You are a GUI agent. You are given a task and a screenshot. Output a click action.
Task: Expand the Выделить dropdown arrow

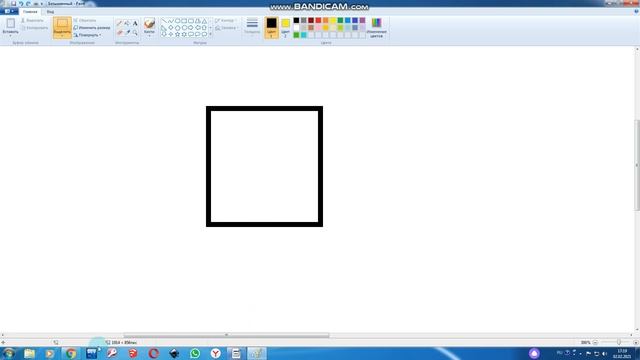point(62,36)
